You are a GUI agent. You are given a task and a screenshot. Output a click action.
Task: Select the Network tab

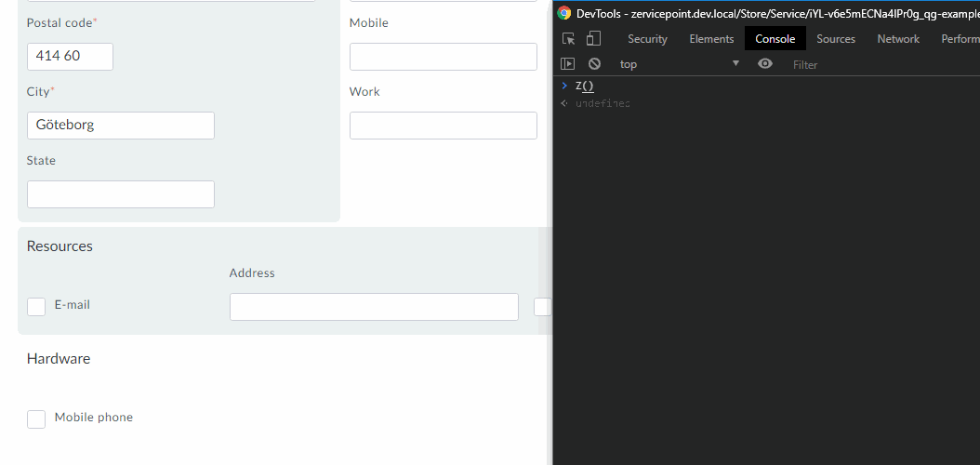coord(897,39)
